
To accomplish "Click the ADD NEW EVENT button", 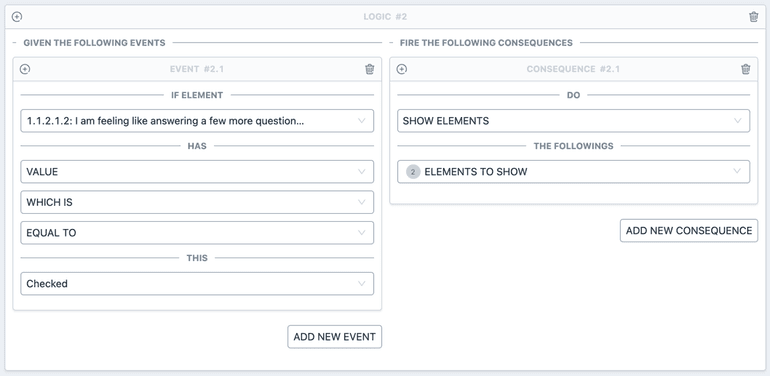I will pos(334,337).
